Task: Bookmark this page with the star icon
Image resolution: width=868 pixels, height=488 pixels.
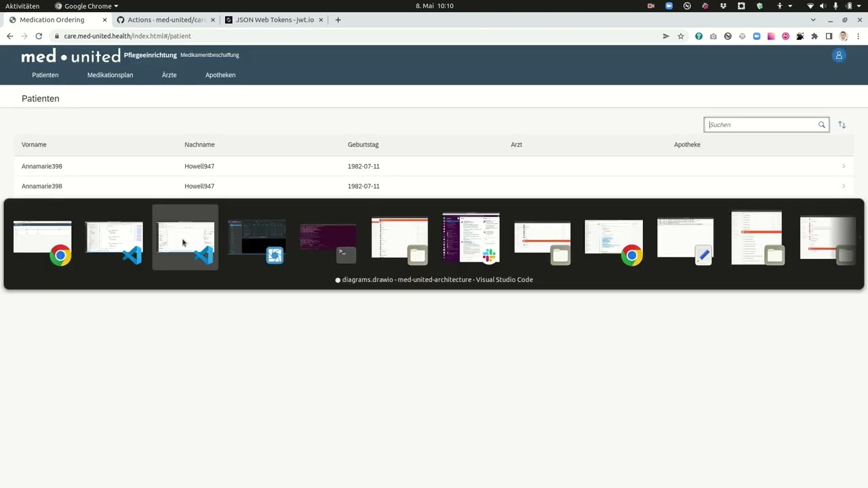Action: pos(681,36)
